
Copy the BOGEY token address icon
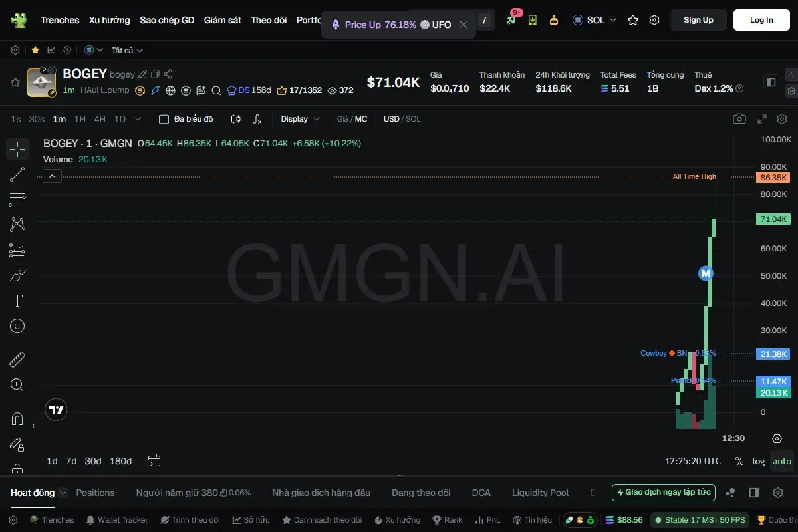[x=155, y=74]
